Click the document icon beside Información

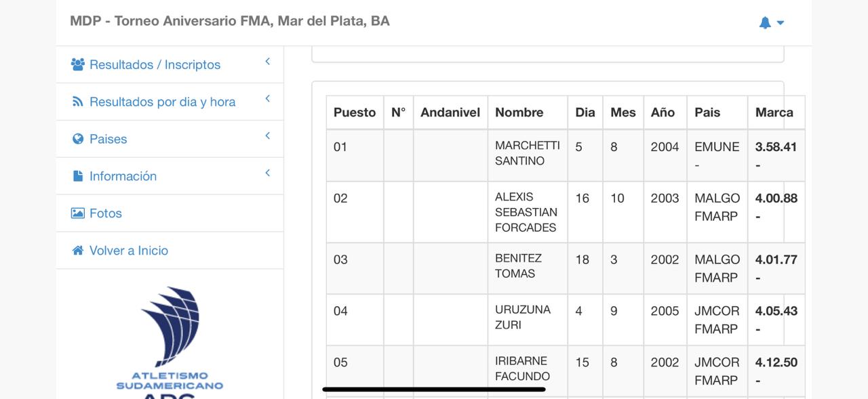tap(78, 176)
